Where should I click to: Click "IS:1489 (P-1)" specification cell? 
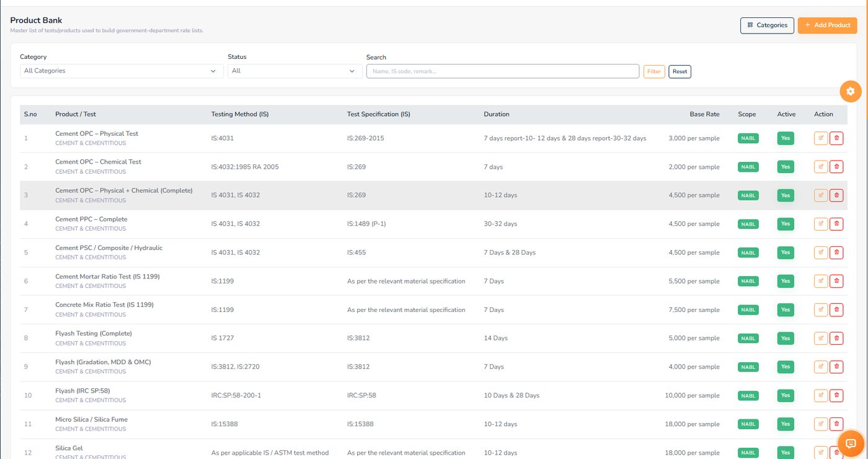(366, 224)
